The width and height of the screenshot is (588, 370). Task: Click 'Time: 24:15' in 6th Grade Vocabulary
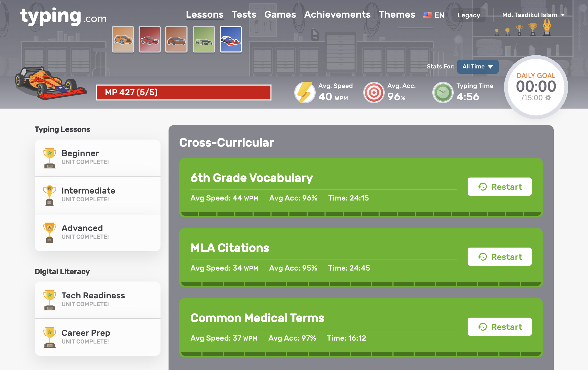coord(348,198)
